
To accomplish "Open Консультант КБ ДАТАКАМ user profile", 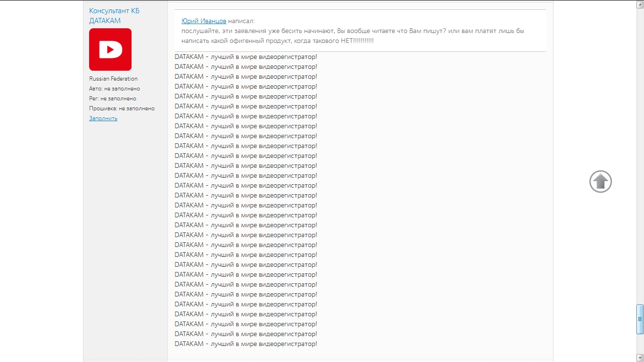I will [114, 16].
